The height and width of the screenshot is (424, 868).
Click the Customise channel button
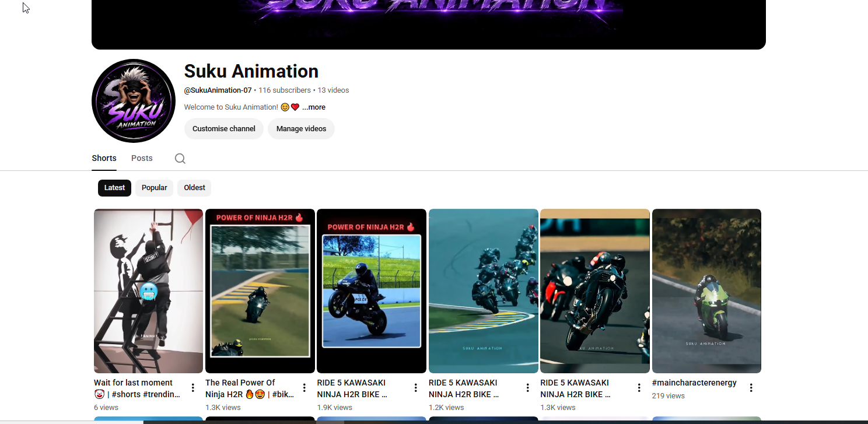(224, 129)
